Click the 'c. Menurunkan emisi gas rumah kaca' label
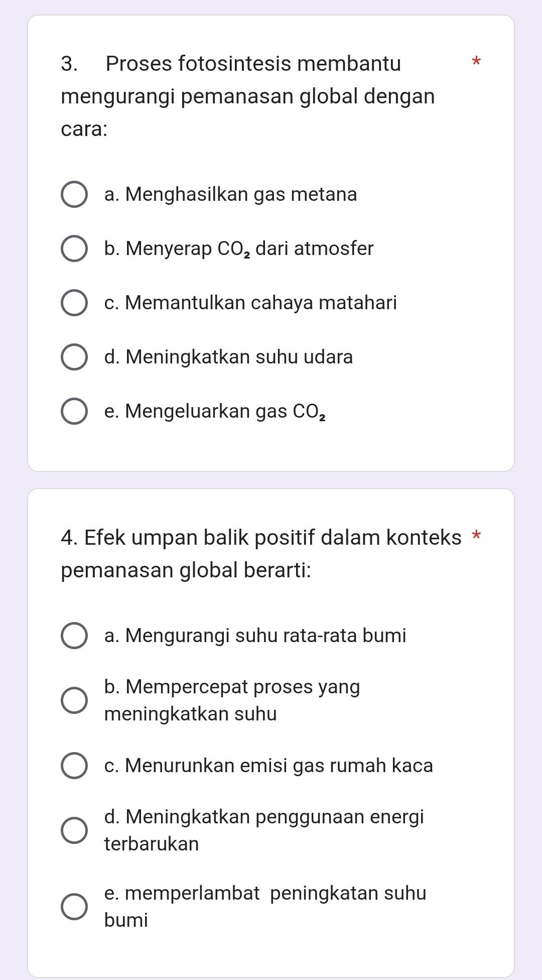The image size is (542, 980). (268, 766)
